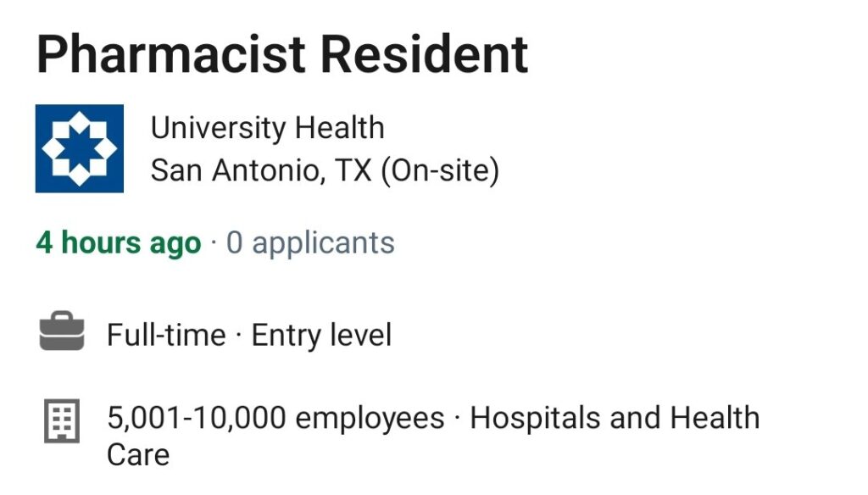The image size is (868, 495).
Task: Open the University Health company logo
Action: click(x=79, y=148)
